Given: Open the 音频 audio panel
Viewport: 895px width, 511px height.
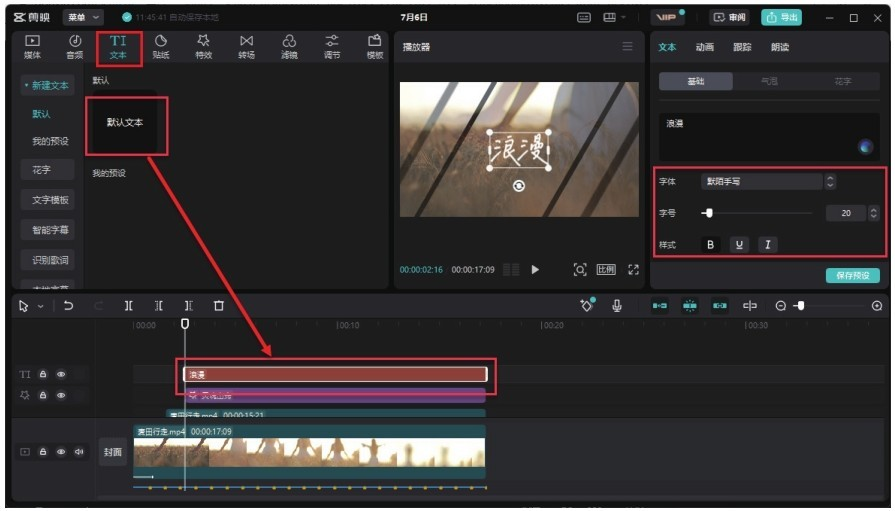Looking at the screenshot, I should coord(75,47).
